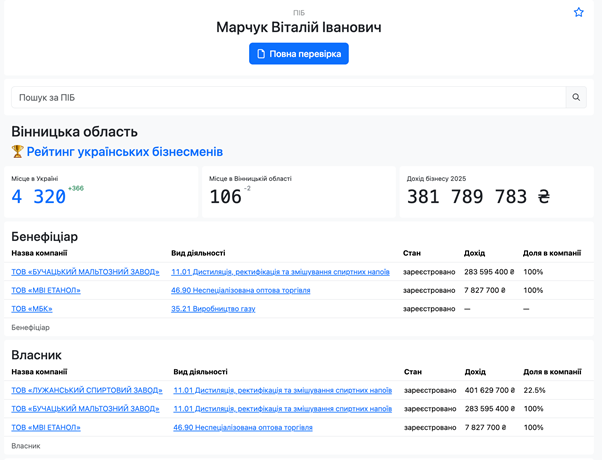
Task: Click the trophy icon beside the rating heading
Action: (x=17, y=151)
